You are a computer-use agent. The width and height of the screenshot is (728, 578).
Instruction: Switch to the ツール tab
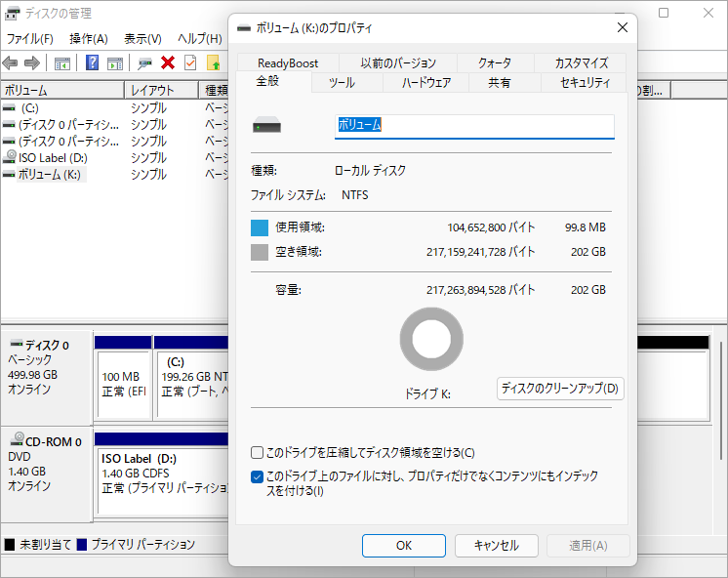342,83
